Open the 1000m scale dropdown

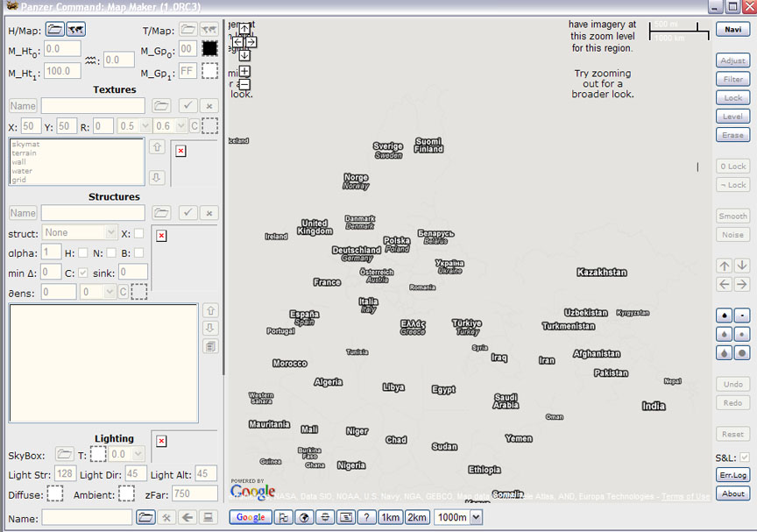coord(477,517)
